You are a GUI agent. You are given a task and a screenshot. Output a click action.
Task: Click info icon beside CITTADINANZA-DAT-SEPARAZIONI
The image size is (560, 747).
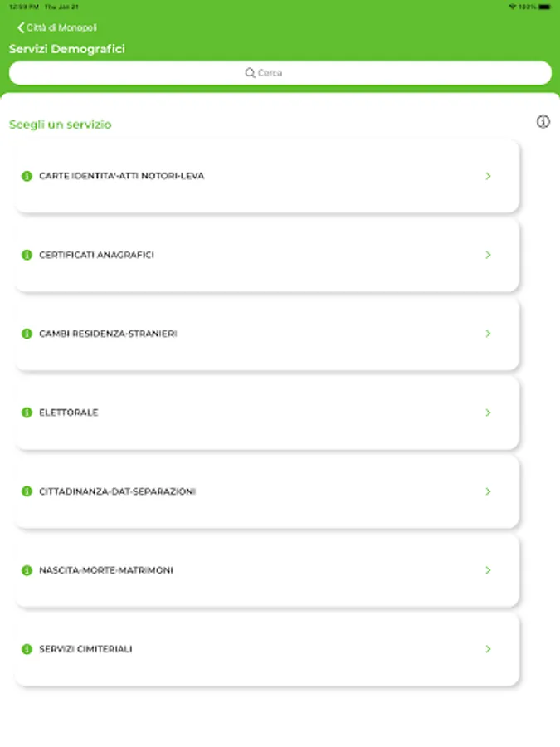[27, 491]
